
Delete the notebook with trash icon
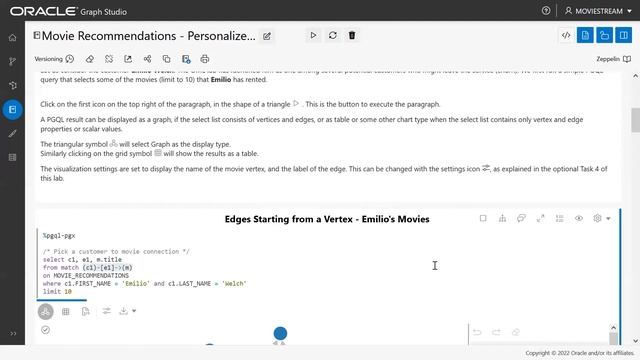coord(352,36)
